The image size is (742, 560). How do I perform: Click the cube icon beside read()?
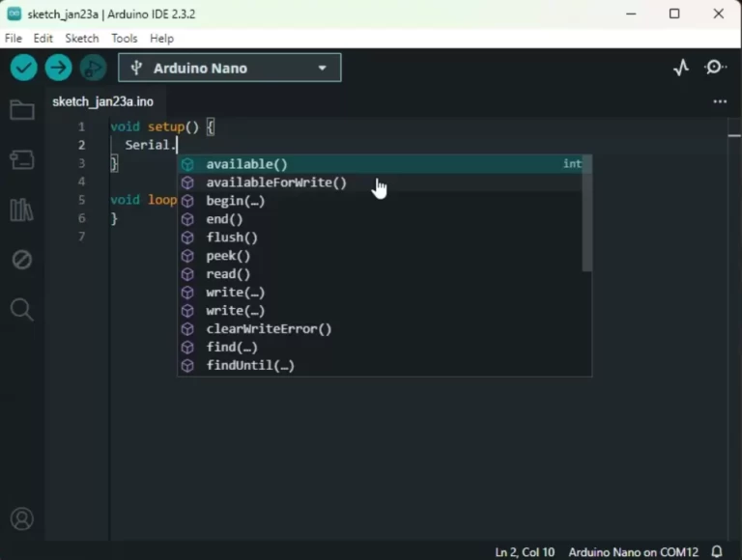click(x=187, y=274)
